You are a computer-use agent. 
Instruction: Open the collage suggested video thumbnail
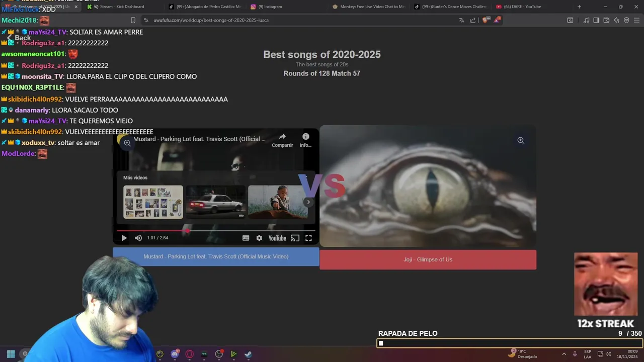pos(153,202)
